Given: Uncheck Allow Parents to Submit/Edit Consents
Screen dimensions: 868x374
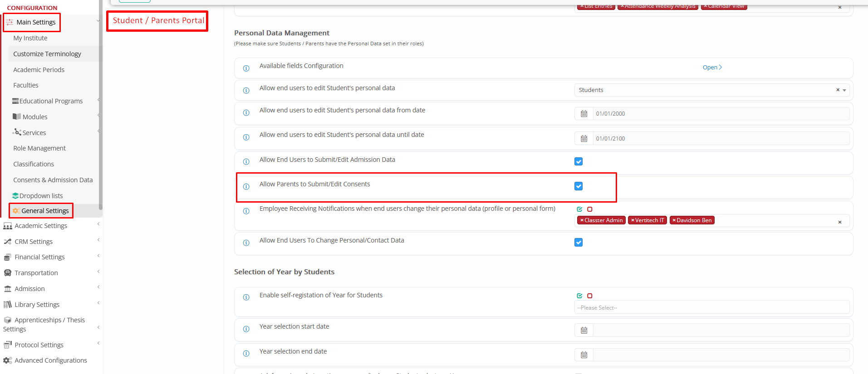Looking at the screenshot, I should [579, 186].
